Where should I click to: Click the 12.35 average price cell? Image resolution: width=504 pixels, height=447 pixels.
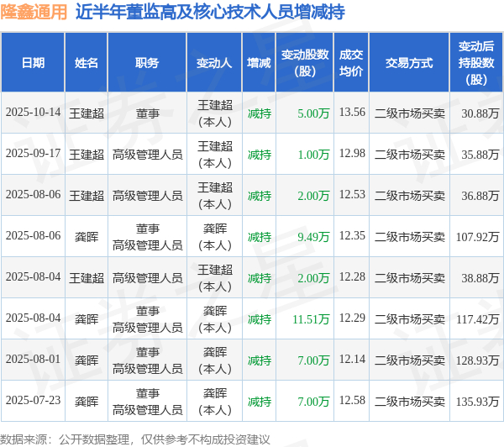coord(352,236)
